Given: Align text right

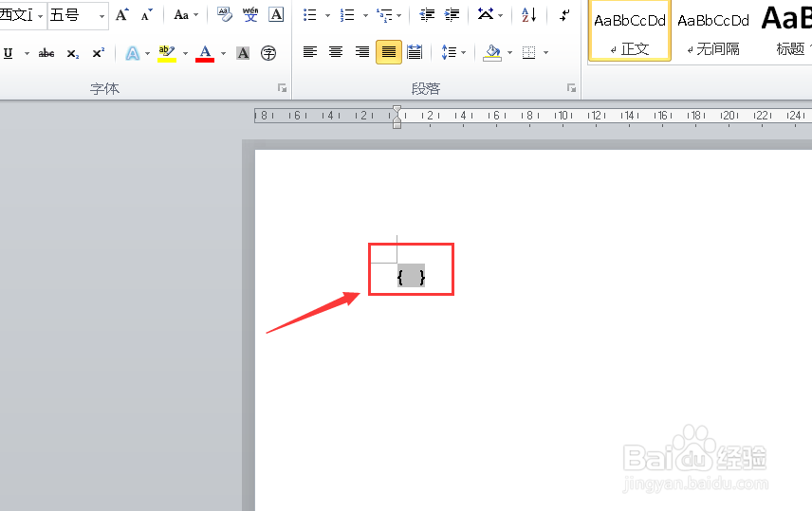Looking at the screenshot, I should (x=362, y=52).
